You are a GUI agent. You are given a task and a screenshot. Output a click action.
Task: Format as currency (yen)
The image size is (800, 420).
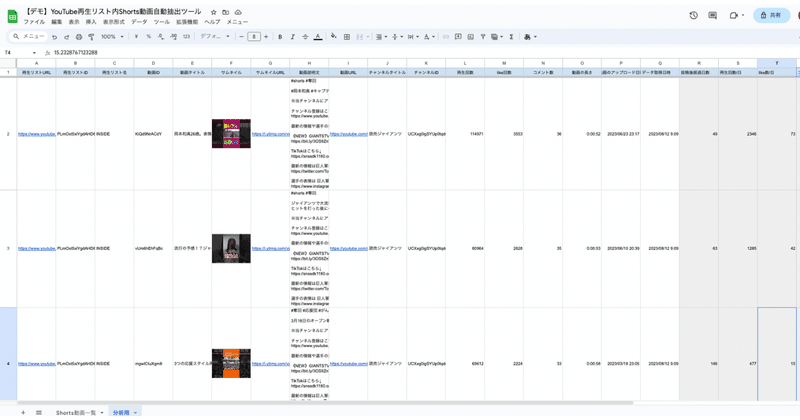coord(136,37)
